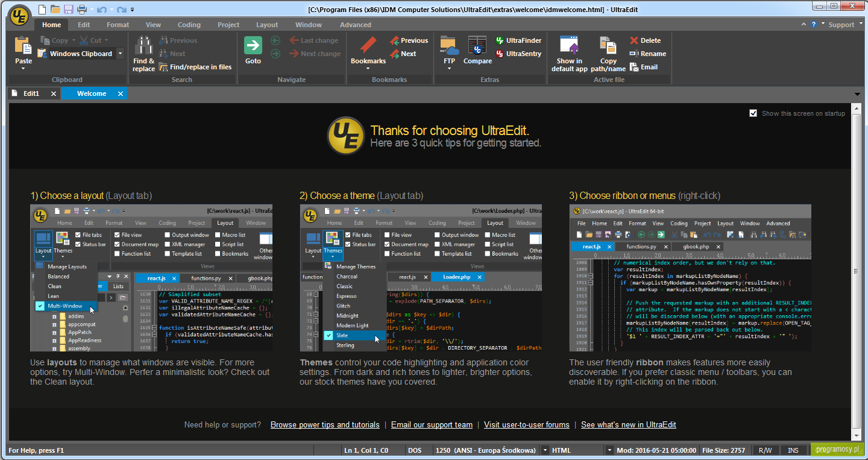Expand the Bookmarks dropdown arrow
This screenshot has height=460, width=868.
(368, 68)
